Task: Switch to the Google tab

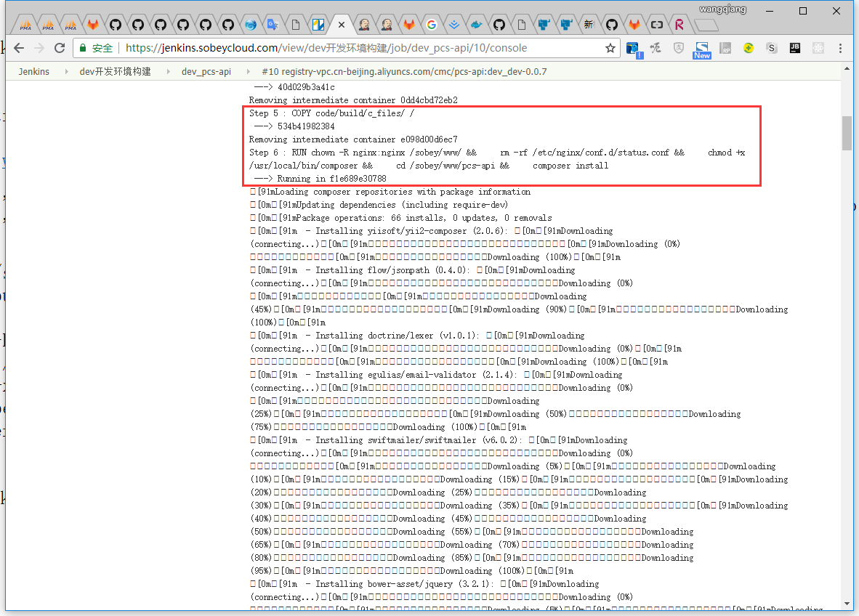Action: pyautogui.click(x=431, y=25)
